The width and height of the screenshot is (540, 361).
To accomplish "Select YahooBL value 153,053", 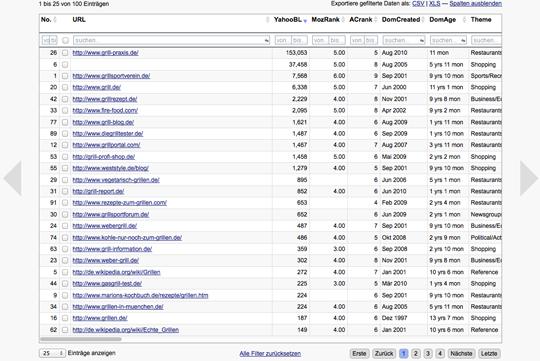I will pos(297,53).
